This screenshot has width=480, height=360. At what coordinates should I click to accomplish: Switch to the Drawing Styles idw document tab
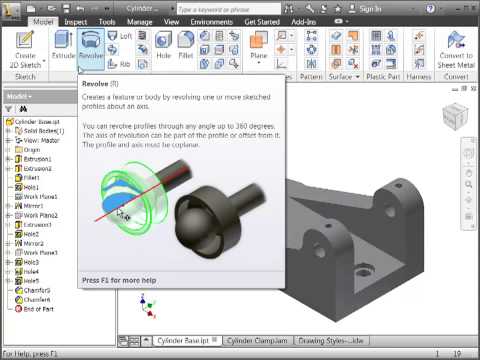pos(330,341)
